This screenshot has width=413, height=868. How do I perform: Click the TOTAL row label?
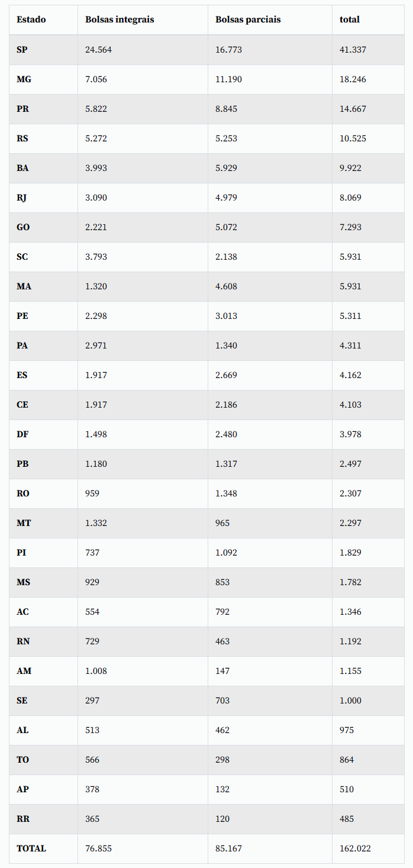(31, 848)
